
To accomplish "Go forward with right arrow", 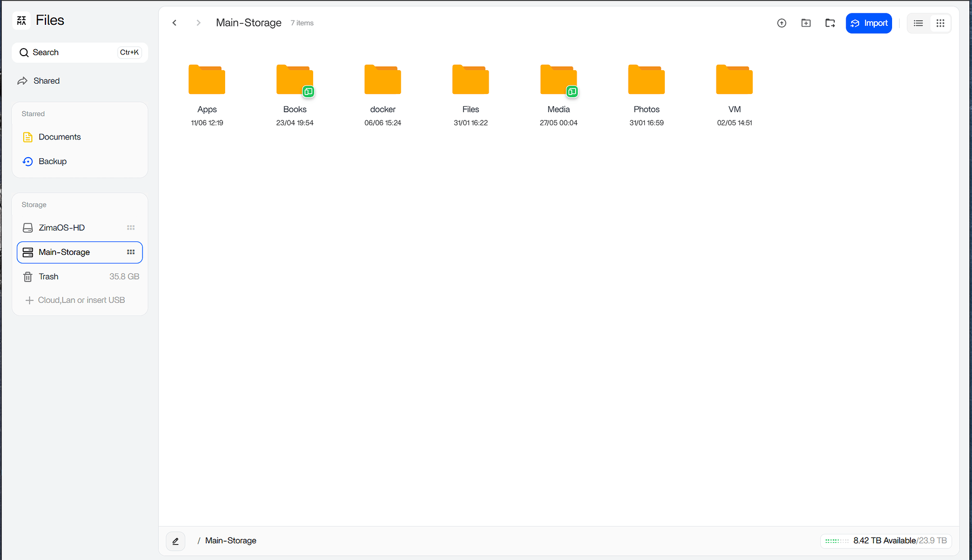I will pos(198,23).
